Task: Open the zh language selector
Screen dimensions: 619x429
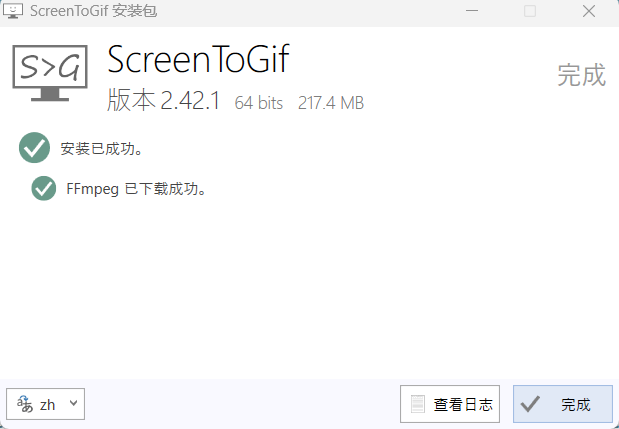Action: tap(46, 404)
